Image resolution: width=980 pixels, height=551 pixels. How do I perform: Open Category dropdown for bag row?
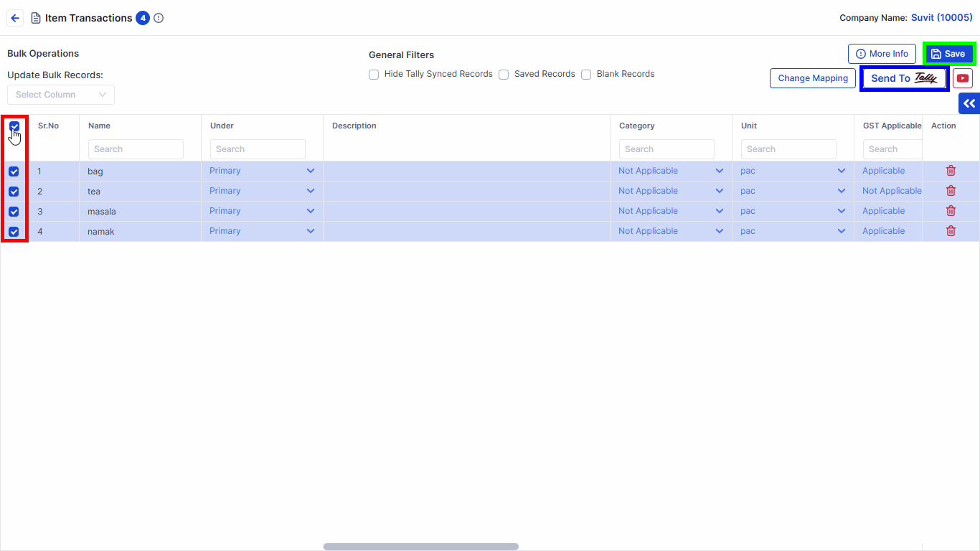tap(671, 171)
